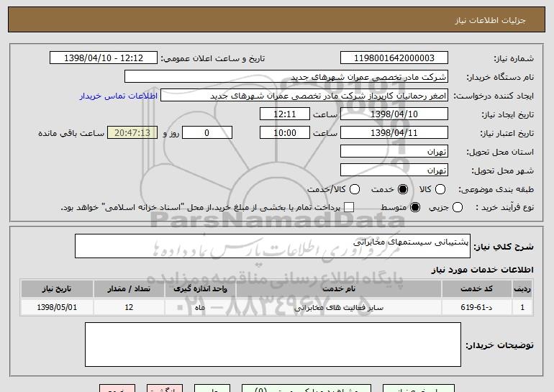The width and height of the screenshot is (554, 392).
Task: Select the 'کالا' category radio button
Action: [440, 189]
